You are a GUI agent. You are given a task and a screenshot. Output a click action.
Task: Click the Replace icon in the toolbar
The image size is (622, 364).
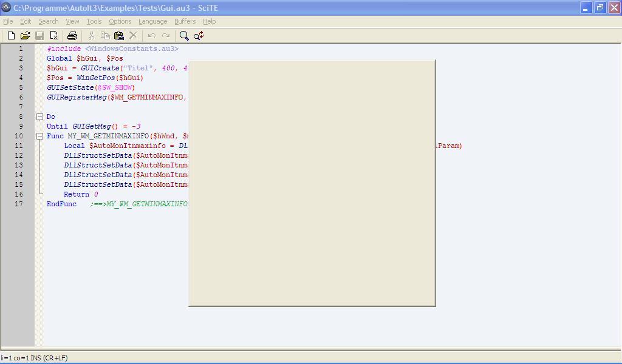(199, 36)
